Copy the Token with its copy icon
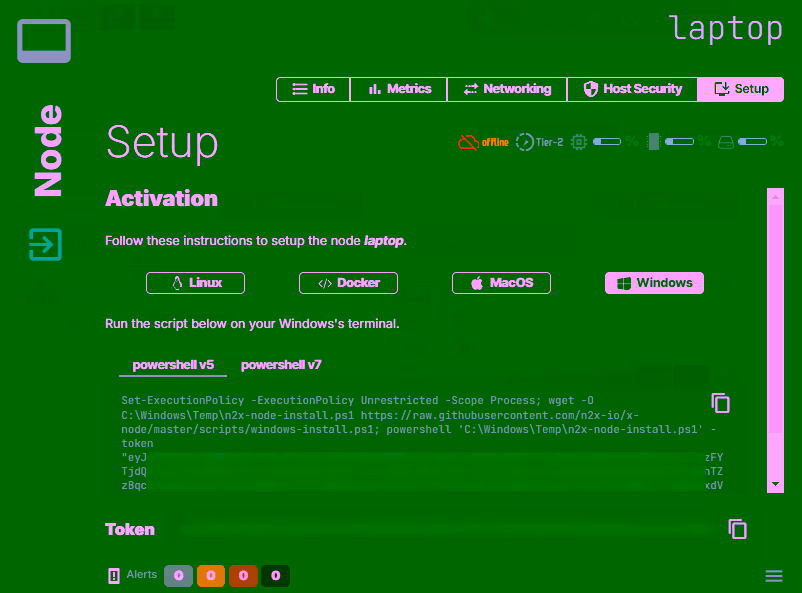The image size is (802, 593). click(x=738, y=530)
